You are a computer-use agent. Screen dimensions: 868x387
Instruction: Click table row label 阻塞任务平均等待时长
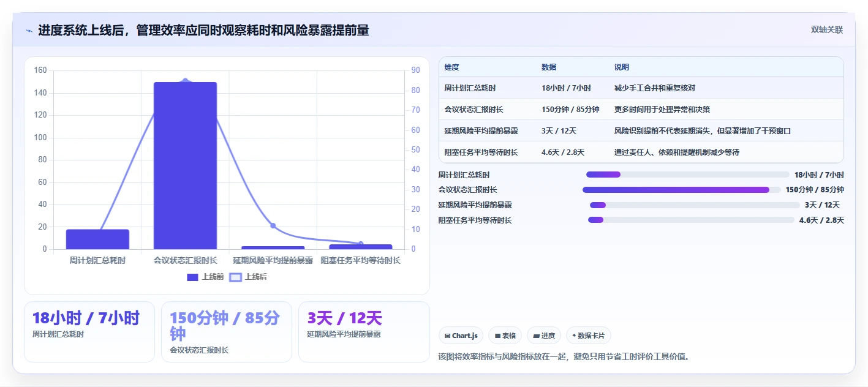pos(481,152)
